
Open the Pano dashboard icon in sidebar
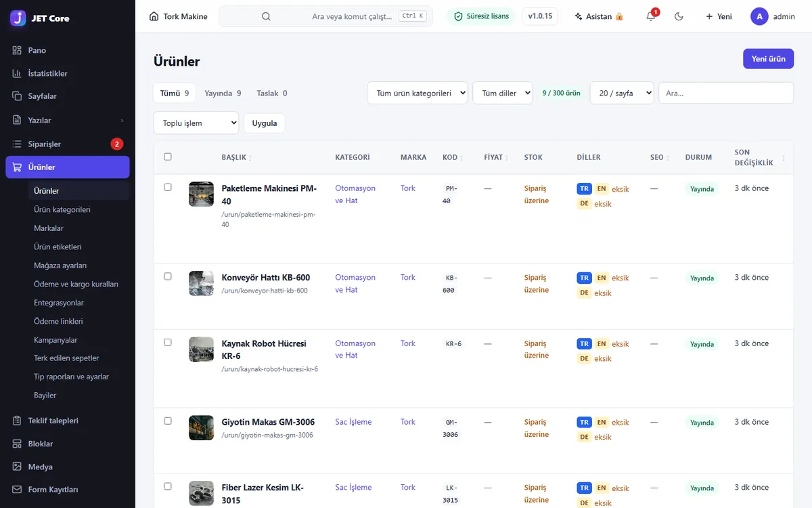tap(17, 50)
